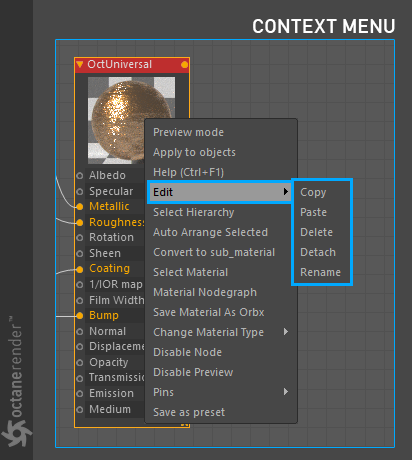The height and width of the screenshot is (460, 412).
Task: Click the Medium label on node
Action: tap(110, 409)
